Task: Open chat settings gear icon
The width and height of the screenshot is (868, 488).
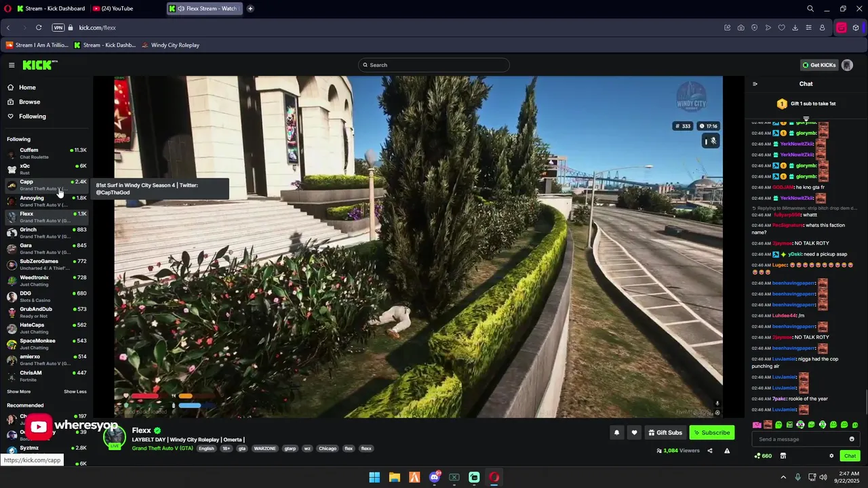Action: click(831, 456)
